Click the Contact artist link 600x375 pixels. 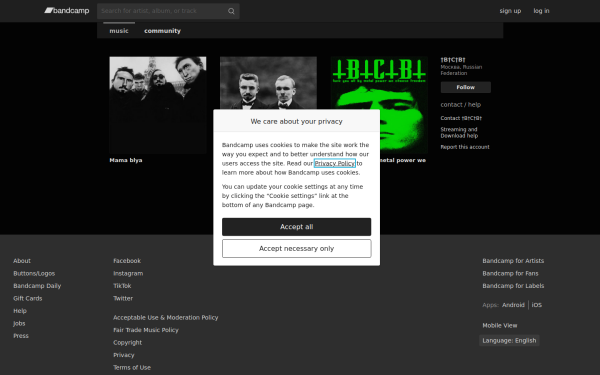(x=461, y=118)
